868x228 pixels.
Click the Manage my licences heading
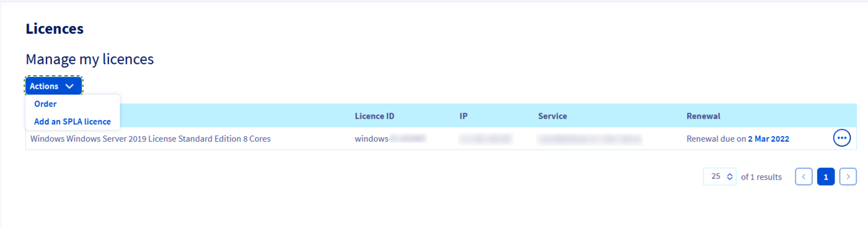(x=90, y=60)
